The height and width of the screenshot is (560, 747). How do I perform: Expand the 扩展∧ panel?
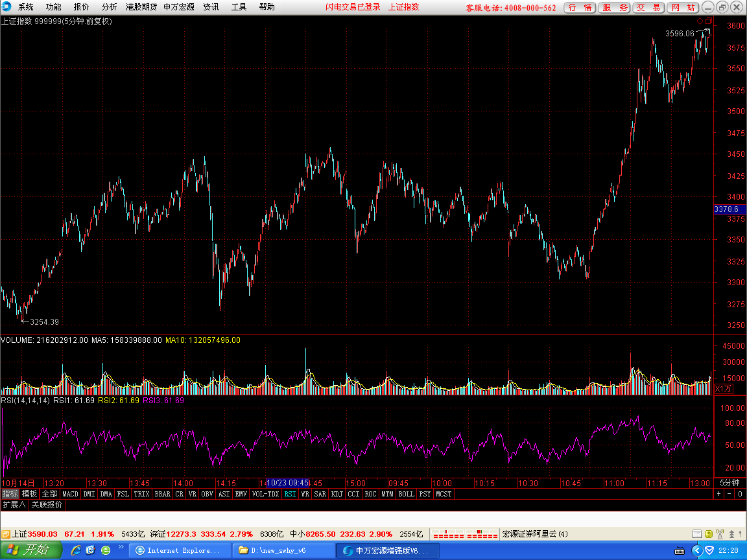click(x=14, y=505)
